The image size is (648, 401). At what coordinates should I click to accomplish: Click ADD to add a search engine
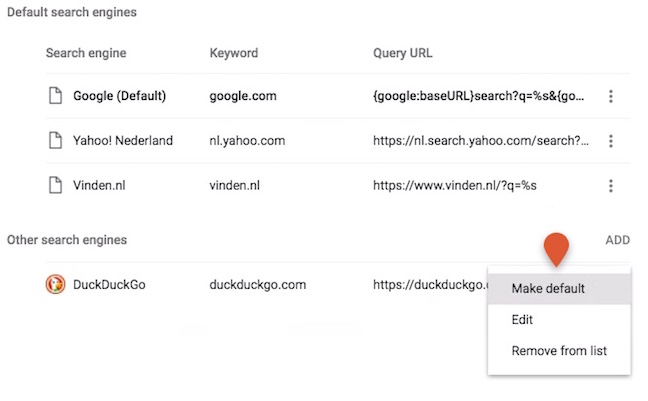617,240
